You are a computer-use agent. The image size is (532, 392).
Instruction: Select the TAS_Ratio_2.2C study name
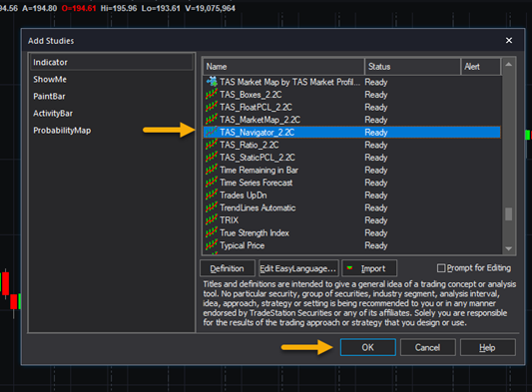pos(250,145)
